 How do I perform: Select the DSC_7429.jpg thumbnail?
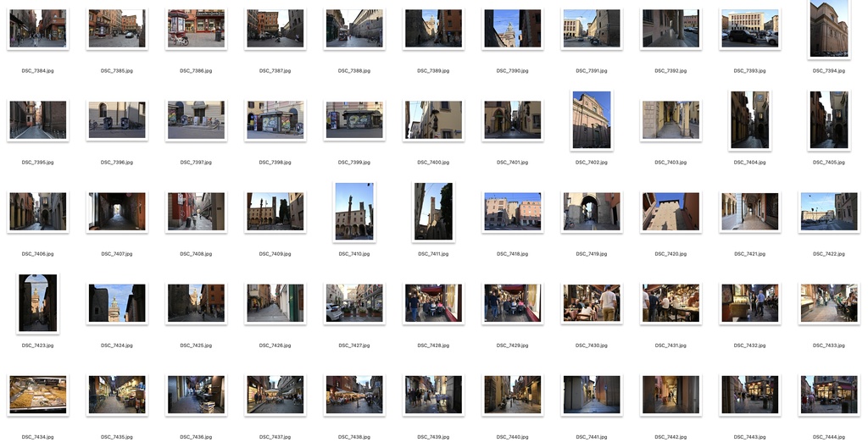(513, 303)
